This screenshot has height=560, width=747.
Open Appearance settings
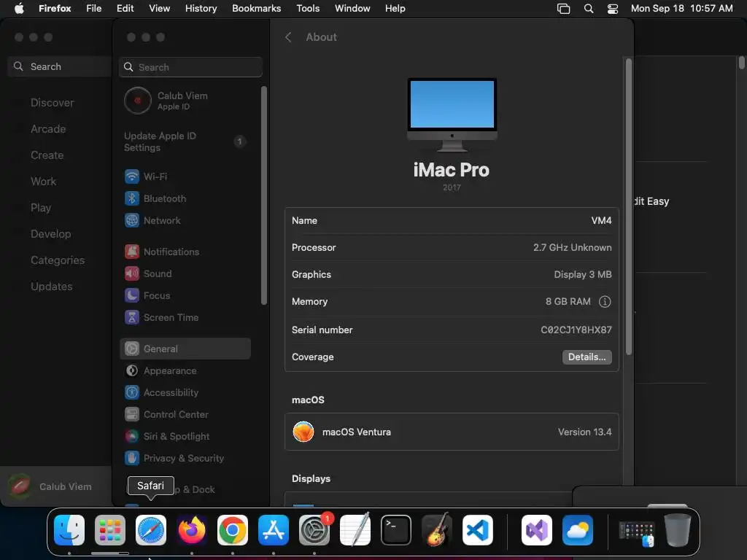click(185, 370)
